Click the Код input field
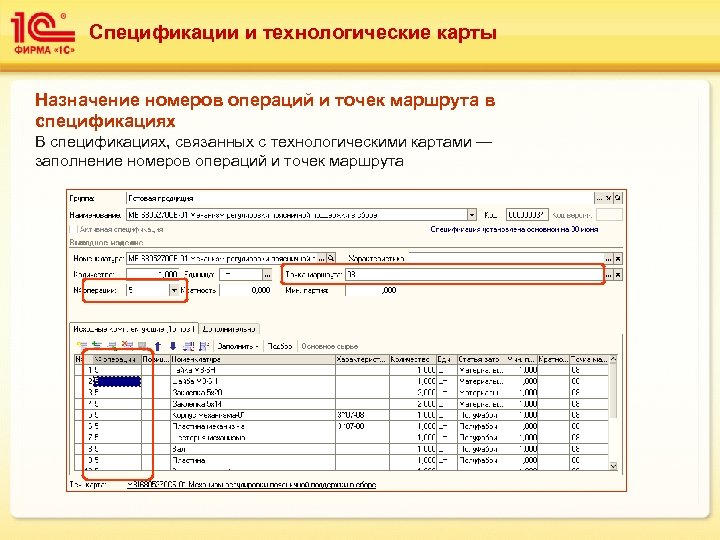The image size is (720, 540). point(527,214)
